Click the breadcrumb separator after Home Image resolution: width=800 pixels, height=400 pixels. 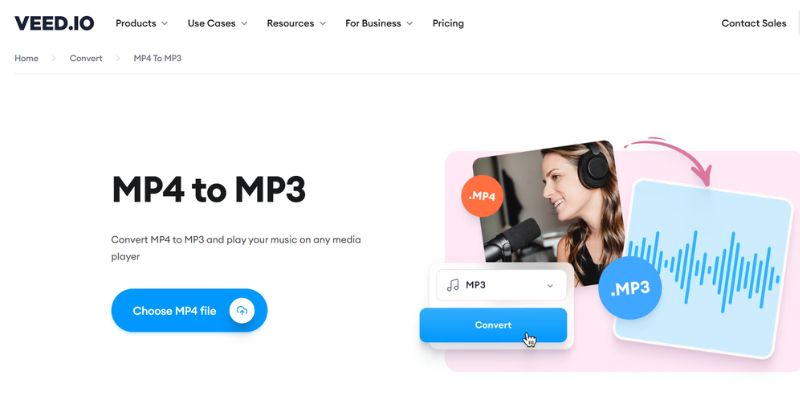pos(54,58)
